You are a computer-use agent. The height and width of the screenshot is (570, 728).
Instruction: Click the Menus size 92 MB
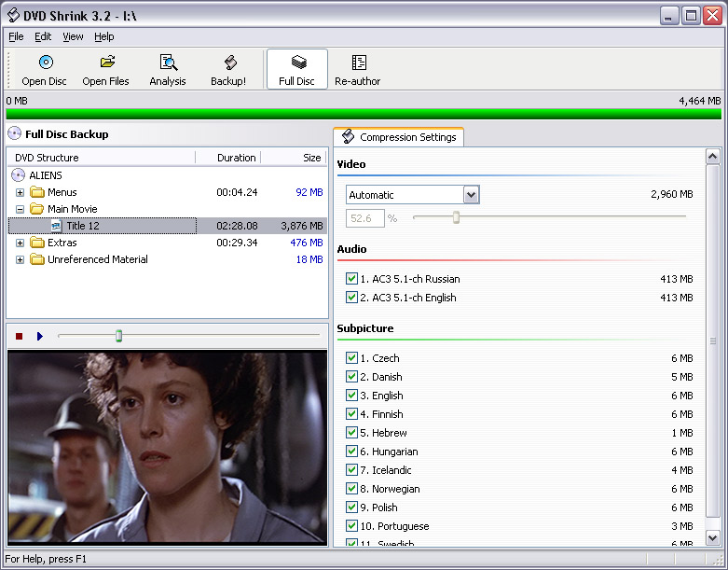[x=309, y=192]
